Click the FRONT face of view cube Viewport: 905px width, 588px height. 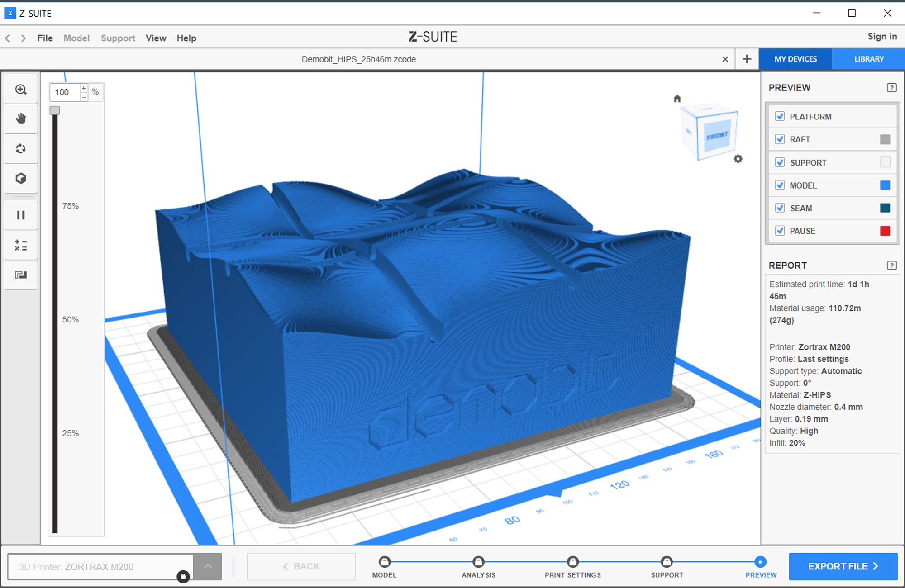(x=717, y=136)
